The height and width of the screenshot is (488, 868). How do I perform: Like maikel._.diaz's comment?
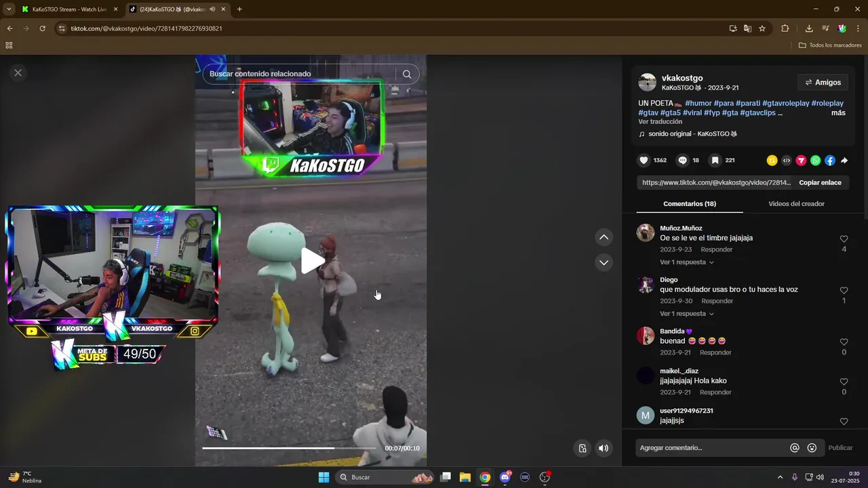[x=844, y=382]
